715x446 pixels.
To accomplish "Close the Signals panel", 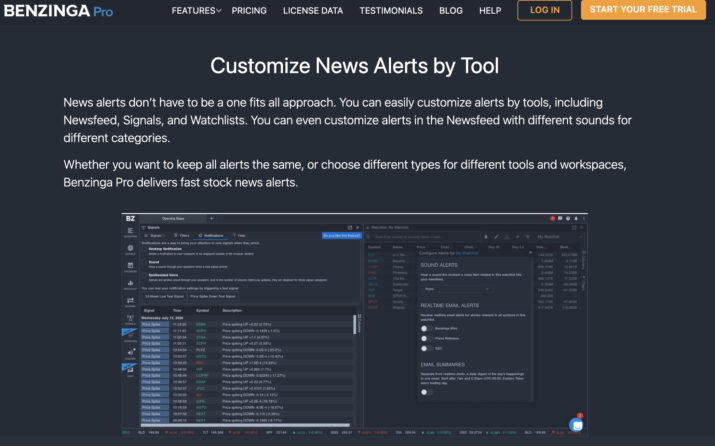I will 358,227.
